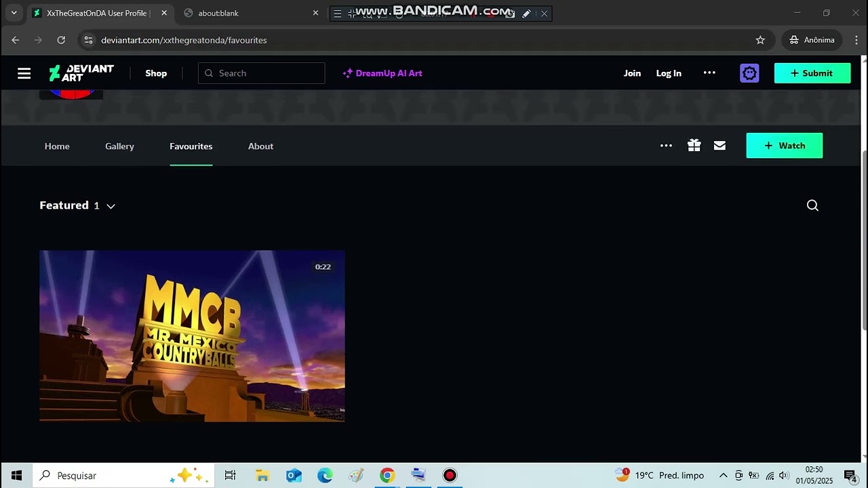Click the DeviantArt search field

(x=262, y=73)
